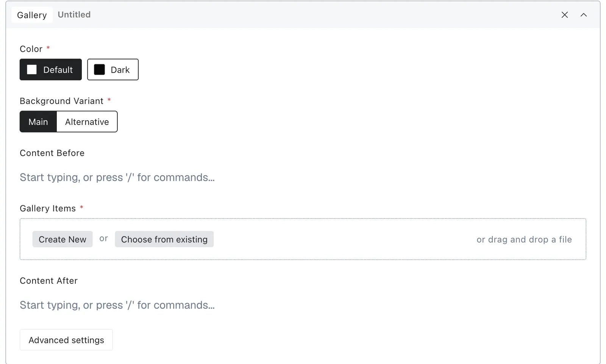This screenshot has height=364, width=606.
Task: Click the Gallery Items field label
Action: point(48,208)
